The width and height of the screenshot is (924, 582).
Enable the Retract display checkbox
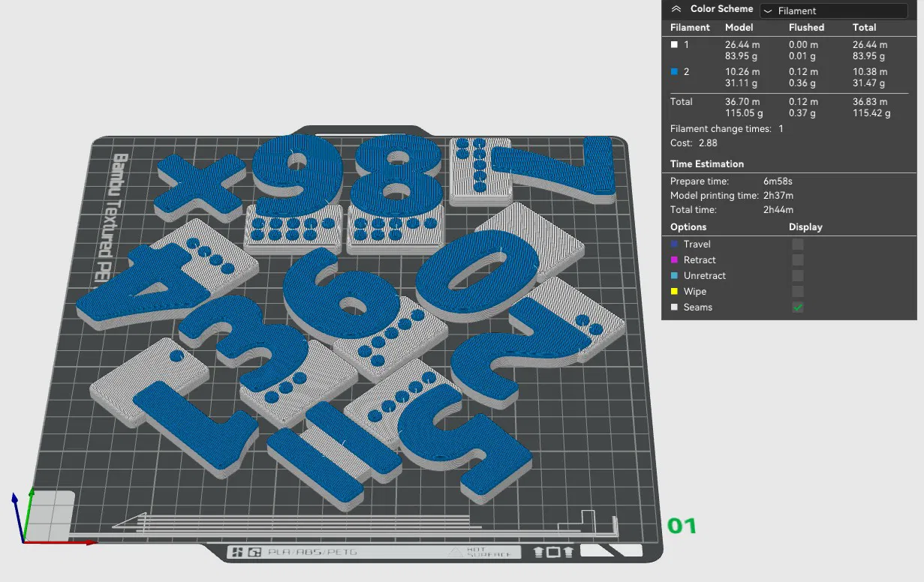tap(798, 260)
